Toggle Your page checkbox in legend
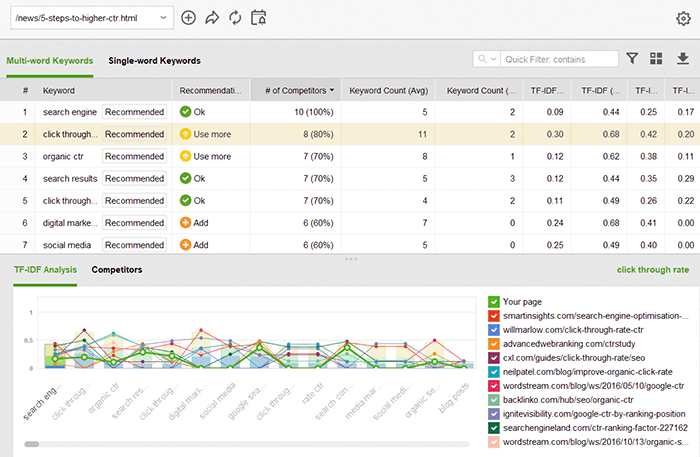 (493, 302)
